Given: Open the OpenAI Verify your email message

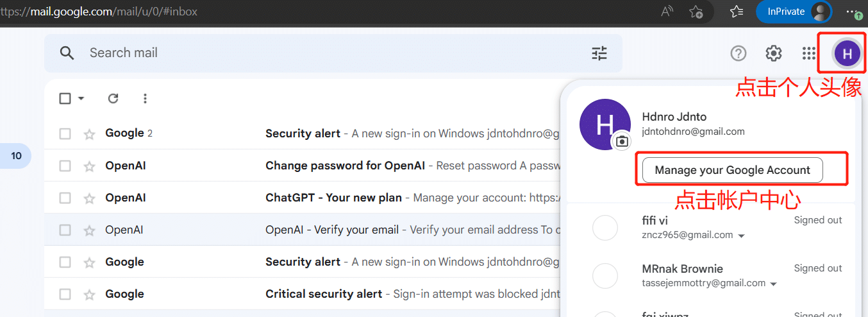Looking at the screenshot, I should [x=302, y=230].
